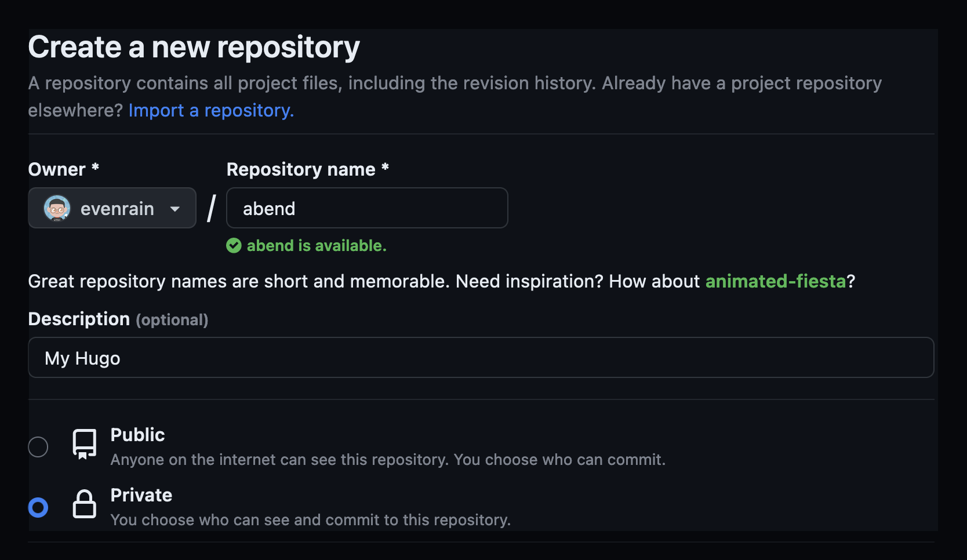Focus the Repository name field containing abend
The height and width of the screenshot is (560, 967).
pos(366,208)
